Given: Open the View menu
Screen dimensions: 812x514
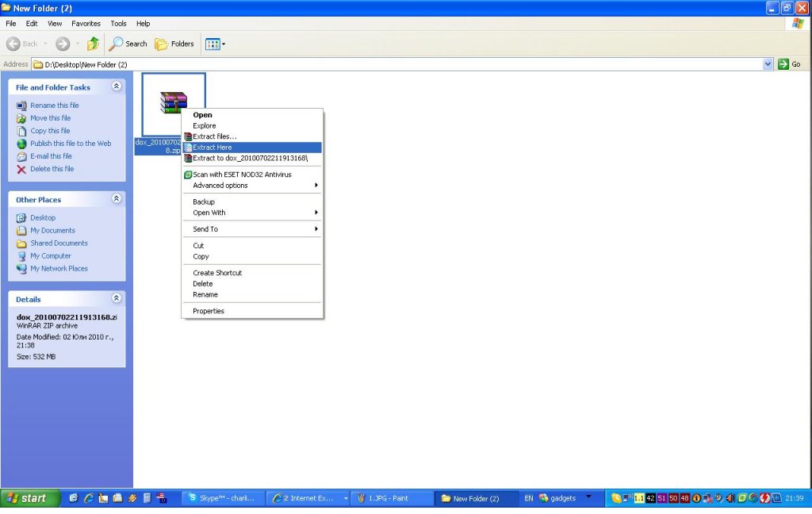Looking at the screenshot, I should tap(55, 23).
